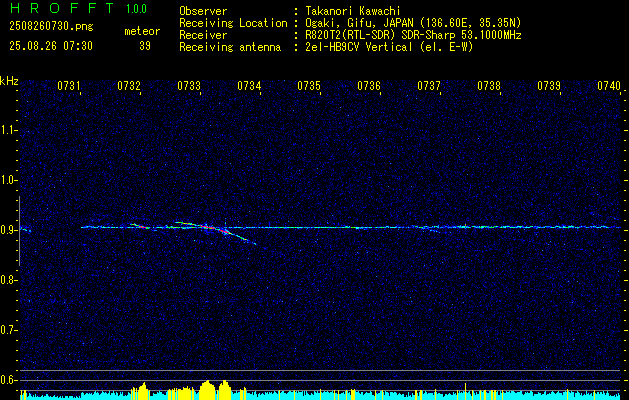Click the 0732 time marker
629x400 pixels.
129,86
